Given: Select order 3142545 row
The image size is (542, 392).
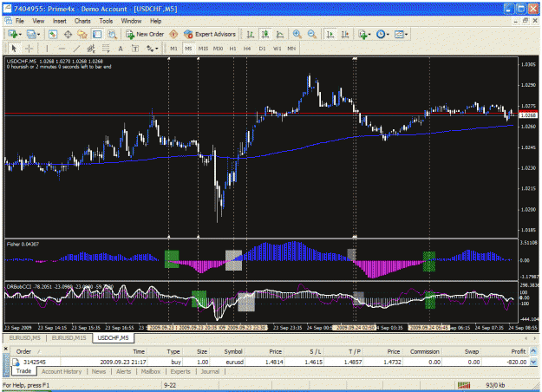Looking at the screenshot, I should tap(270, 362).
